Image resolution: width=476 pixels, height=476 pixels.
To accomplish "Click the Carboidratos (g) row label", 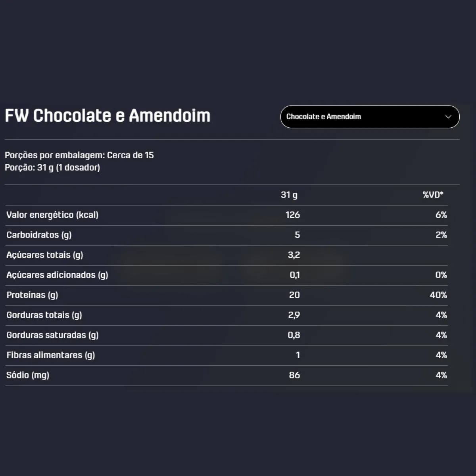I will coord(39,235).
